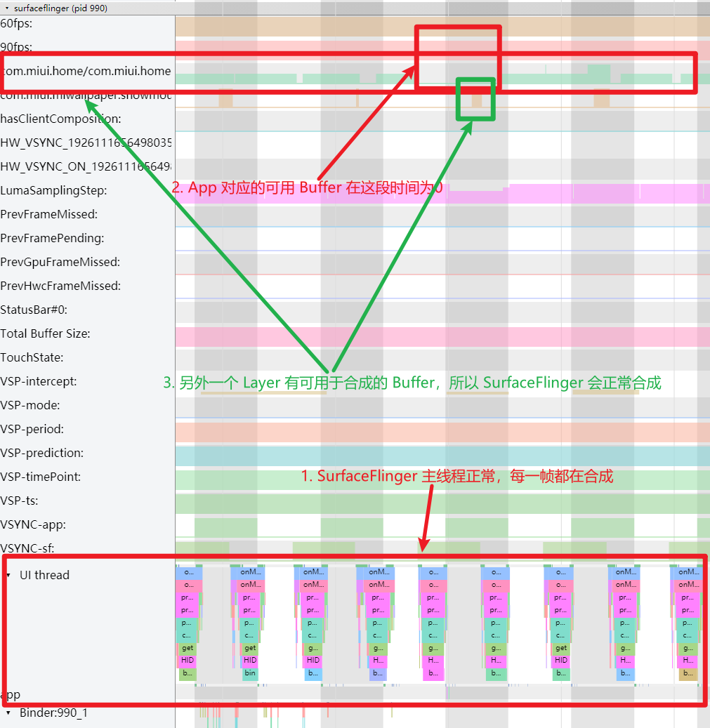Click the PrevFrameMissed track label
The width and height of the screenshot is (710, 728).
pyautogui.click(x=56, y=214)
